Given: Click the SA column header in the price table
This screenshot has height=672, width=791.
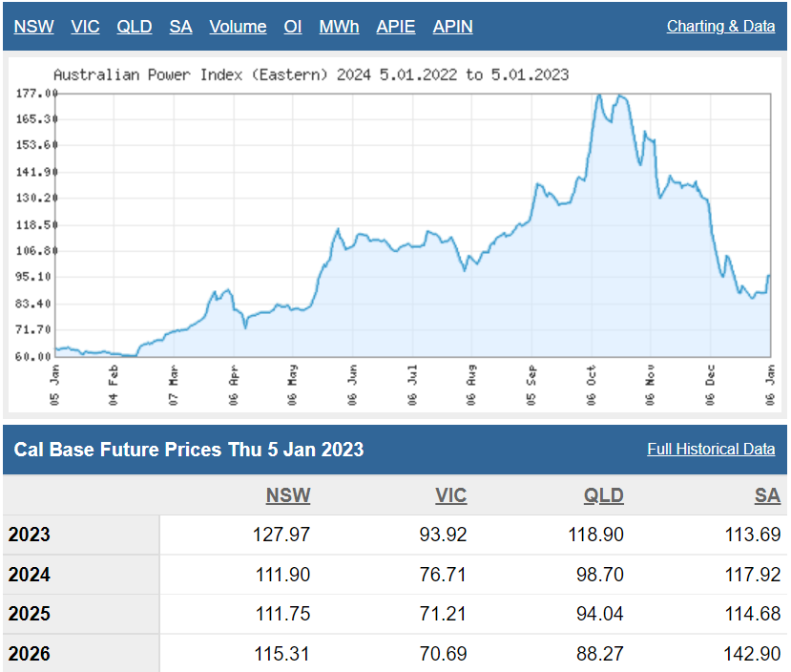Looking at the screenshot, I should pos(767,495).
